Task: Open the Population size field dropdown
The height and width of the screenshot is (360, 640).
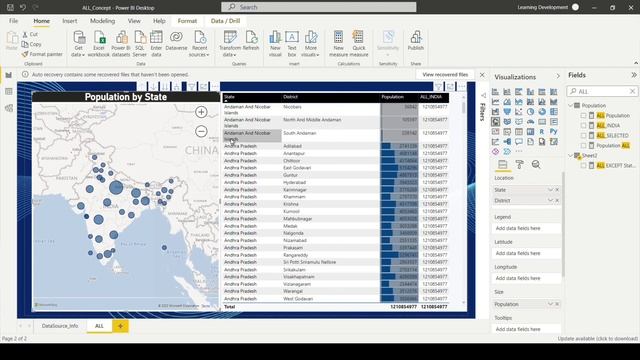Action: coord(550,304)
